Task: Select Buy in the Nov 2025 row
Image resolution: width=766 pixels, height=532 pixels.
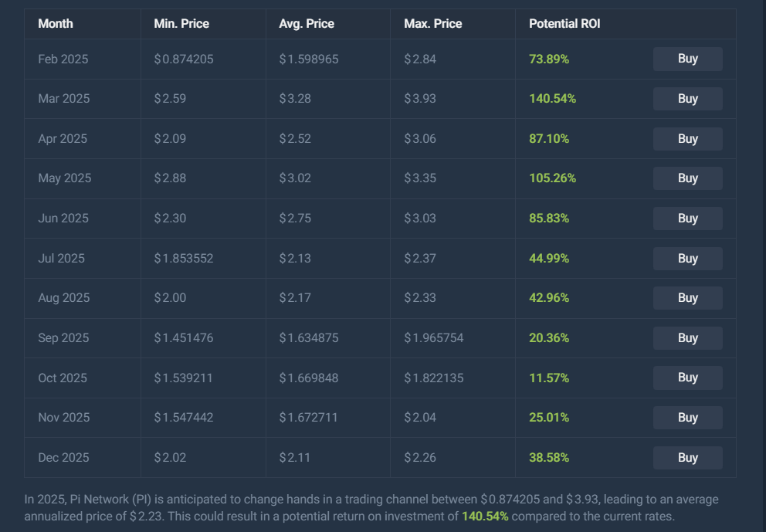Action: [x=687, y=418]
